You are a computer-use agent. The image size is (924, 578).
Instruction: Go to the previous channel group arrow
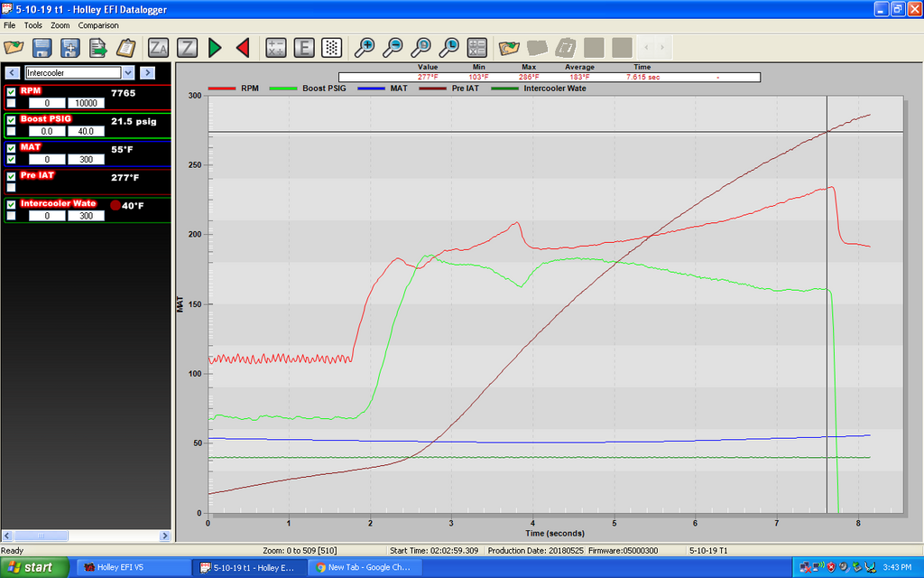click(x=13, y=72)
